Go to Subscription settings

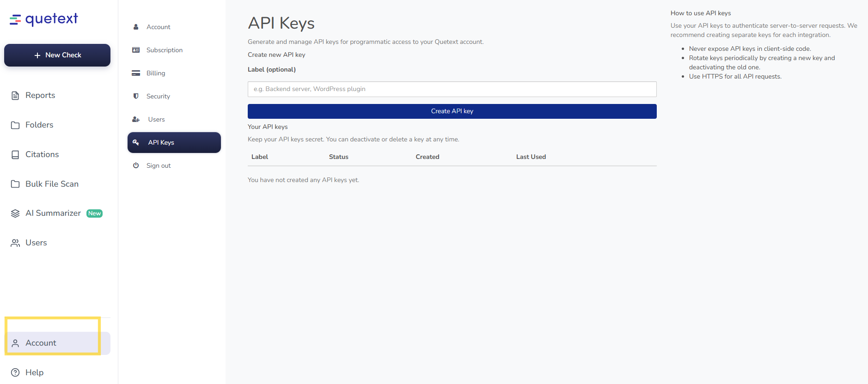click(164, 50)
